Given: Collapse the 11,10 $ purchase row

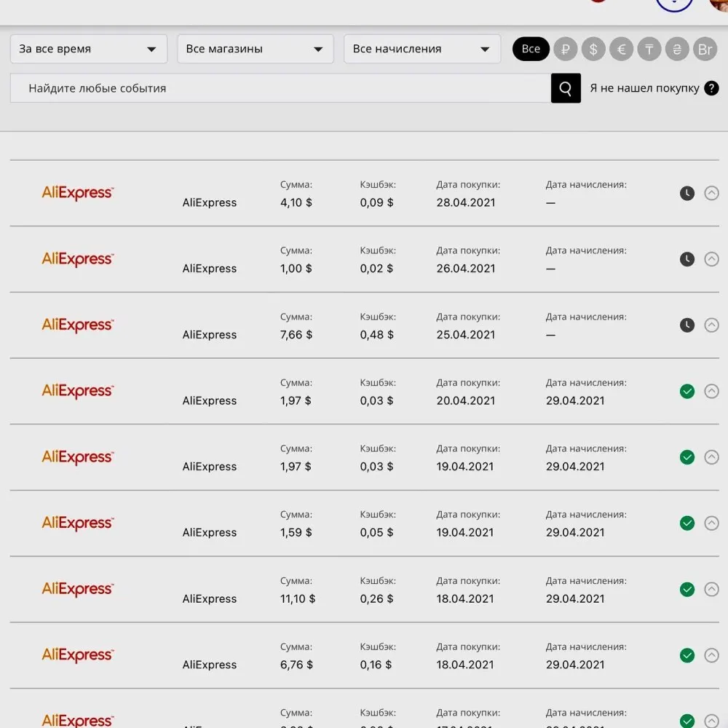Looking at the screenshot, I should (711, 589).
